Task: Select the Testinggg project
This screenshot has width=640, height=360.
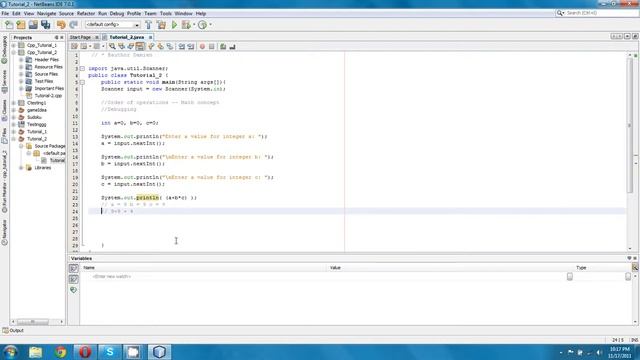Action: [x=37, y=124]
